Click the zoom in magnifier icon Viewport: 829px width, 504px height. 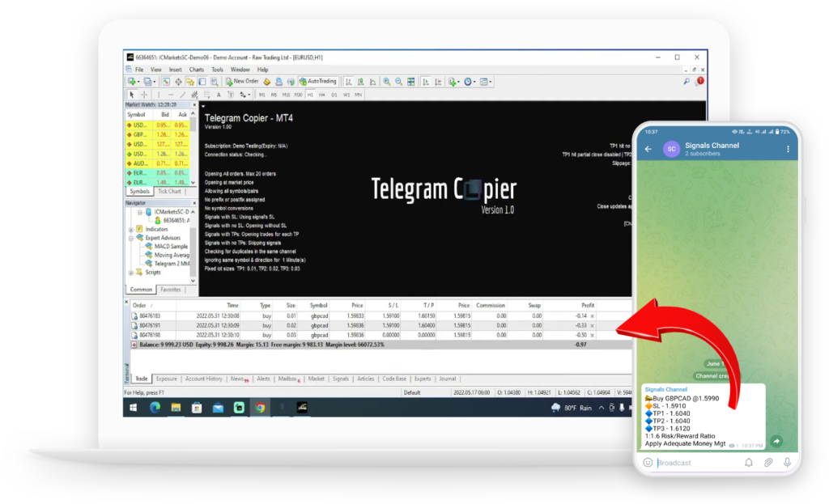pyautogui.click(x=387, y=82)
